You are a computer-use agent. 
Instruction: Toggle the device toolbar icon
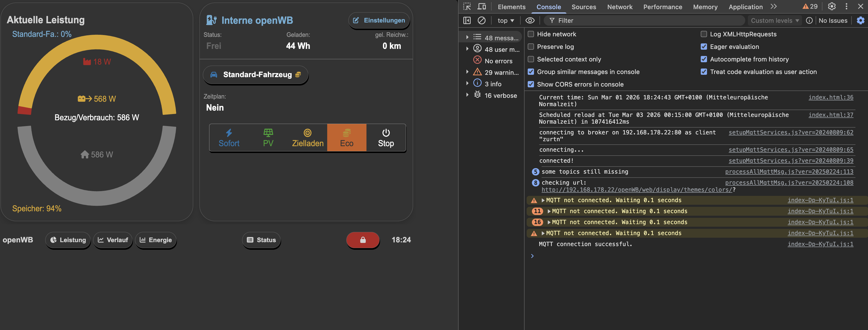click(x=482, y=7)
